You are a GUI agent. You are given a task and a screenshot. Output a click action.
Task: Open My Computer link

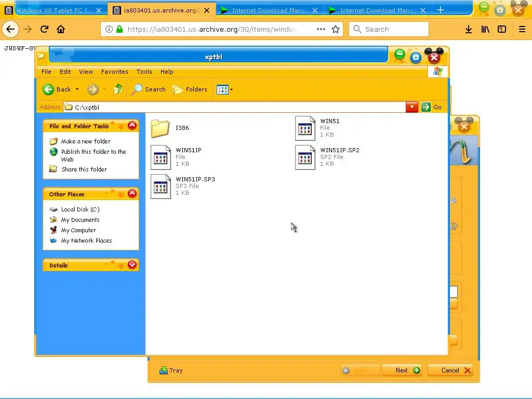coord(78,230)
